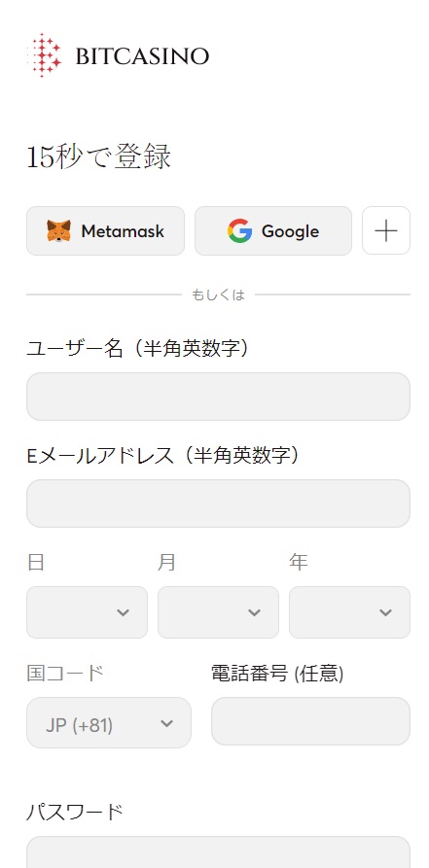Register with the Google text label
This screenshot has width=429, height=868.
[290, 231]
